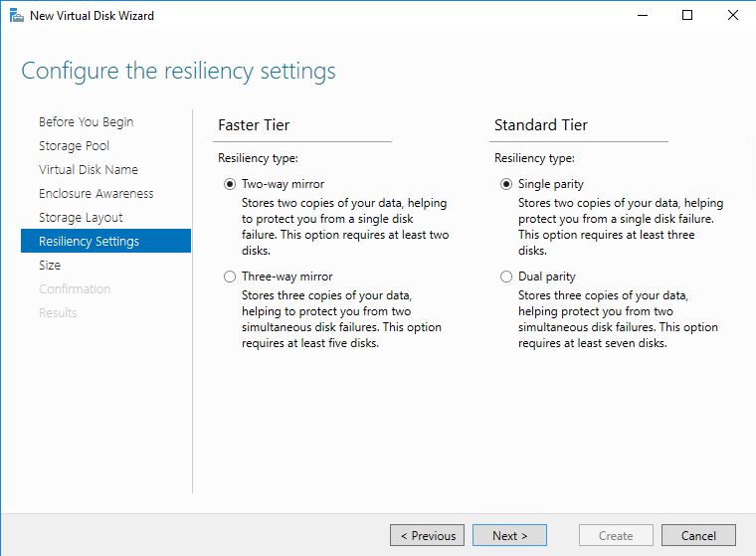Open the Virtual Disk Name step
The image size is (756, 556).
point(89,170)
